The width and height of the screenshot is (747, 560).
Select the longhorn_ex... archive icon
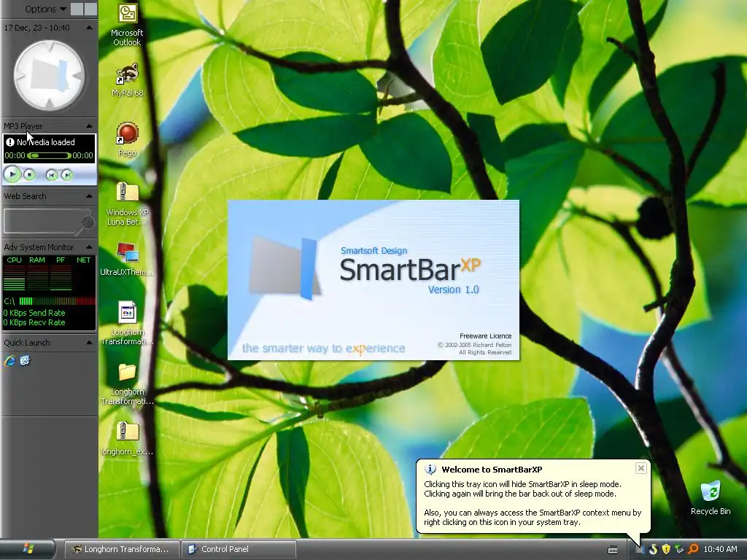[x=127, y=438]
